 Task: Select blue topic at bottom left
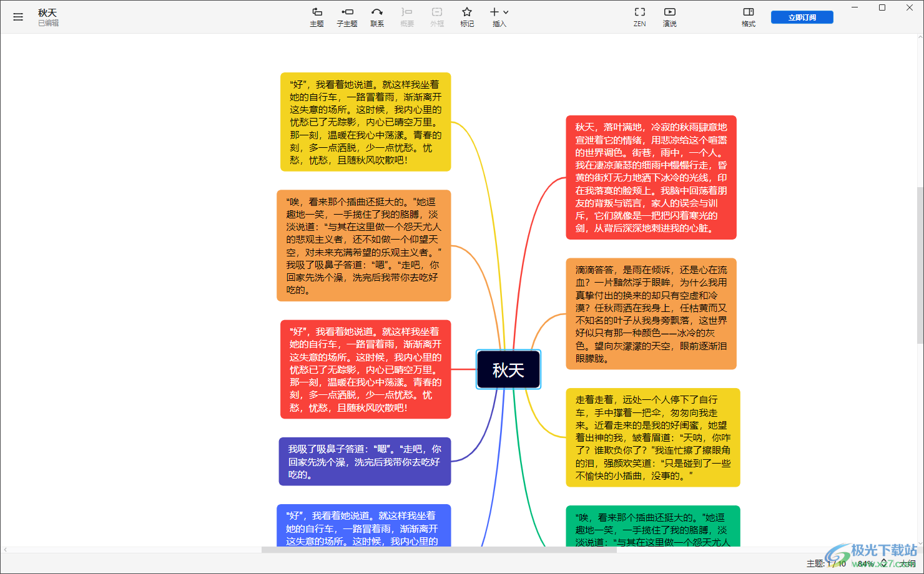364,525
